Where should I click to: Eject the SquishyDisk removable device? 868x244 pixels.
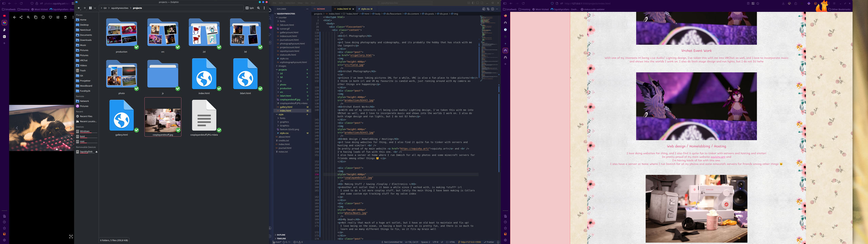(x=96, y=152)
